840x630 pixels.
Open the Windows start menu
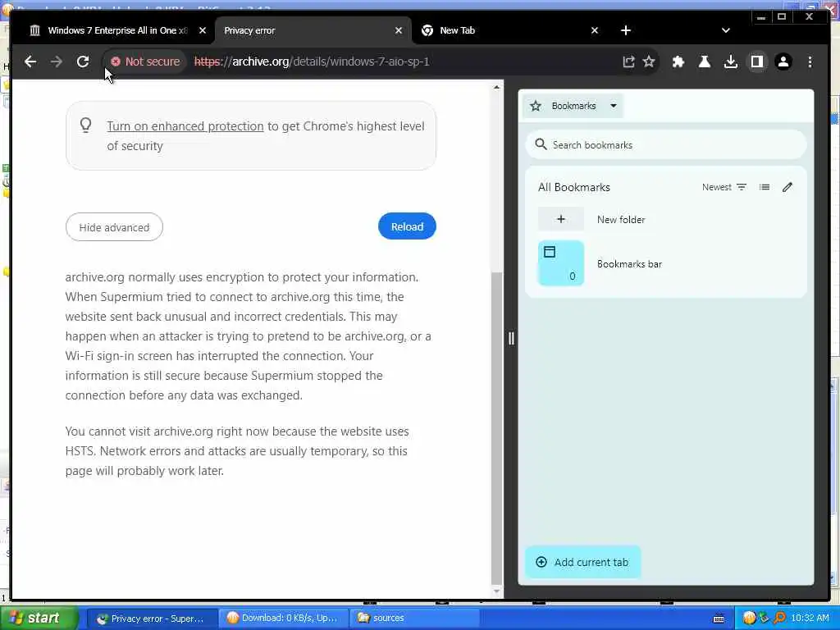(x=38, y=619)
